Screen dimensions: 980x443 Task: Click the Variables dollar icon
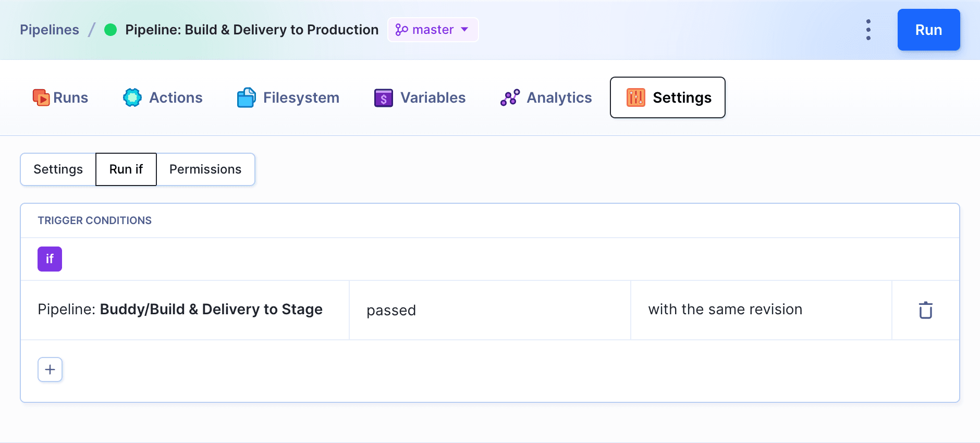(x=384, y=97)
